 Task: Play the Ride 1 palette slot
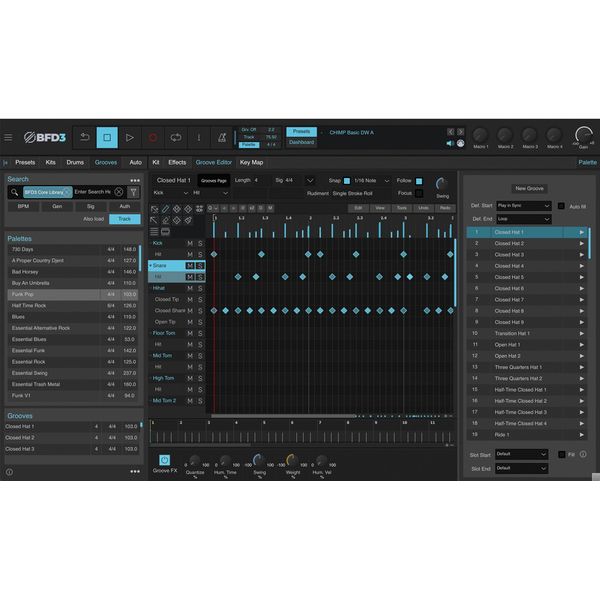(x=581, y=435)
